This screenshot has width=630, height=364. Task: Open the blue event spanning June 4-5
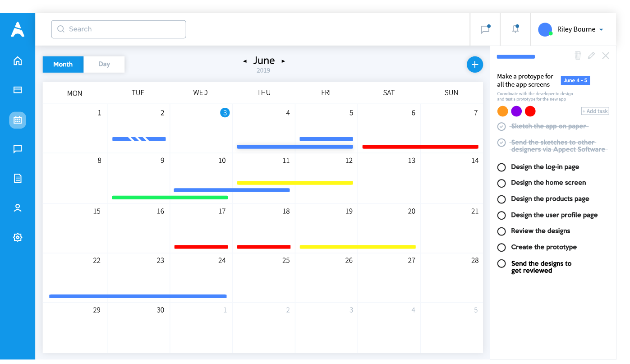295,147
